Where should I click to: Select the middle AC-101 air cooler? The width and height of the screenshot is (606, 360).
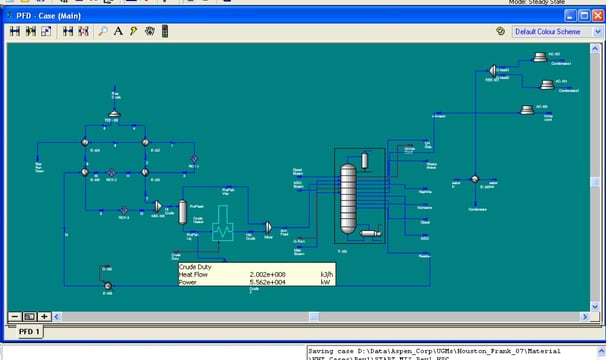pyautogui.click(x=547, y=85)
